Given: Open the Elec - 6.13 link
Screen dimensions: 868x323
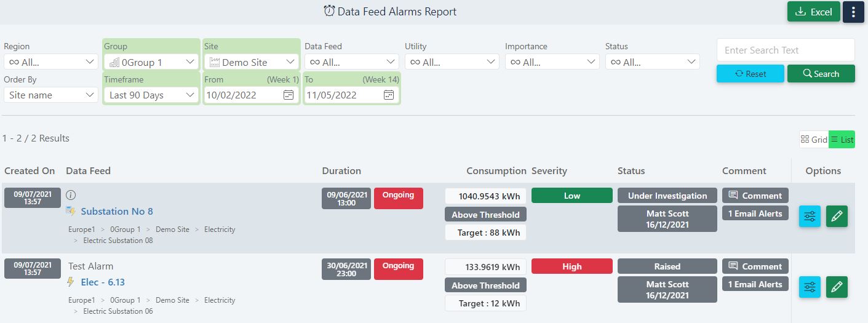Looking at the screenshot, I should (x=103, y=282).
